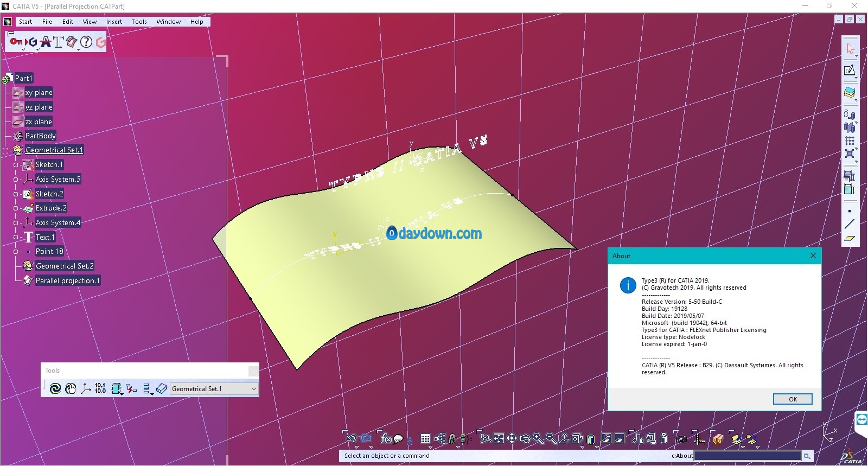
Task: Click the Update All icon in Tools toolbar
Action: point(55,388)
